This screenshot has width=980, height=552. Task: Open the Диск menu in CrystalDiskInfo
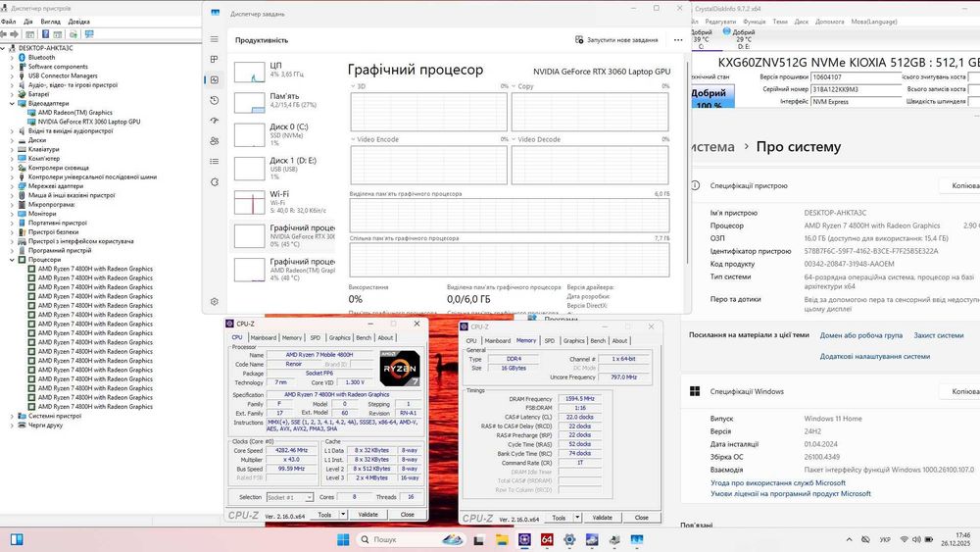coord(802,22)
